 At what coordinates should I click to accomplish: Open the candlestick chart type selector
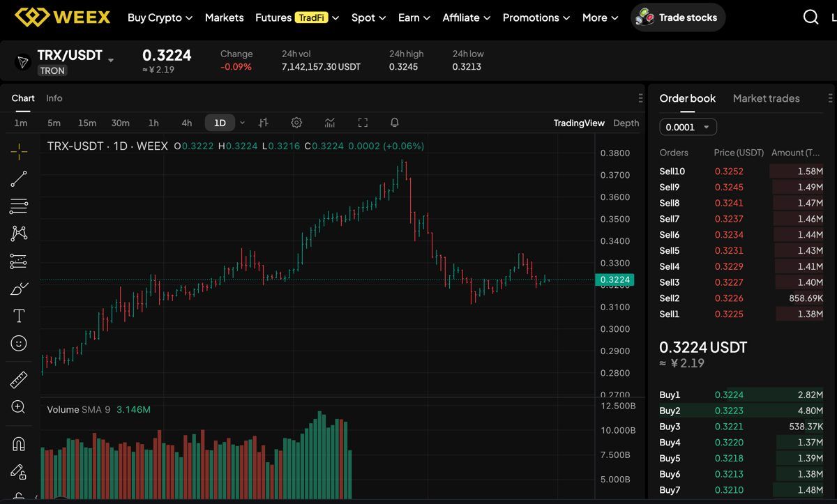pos(263,123)
